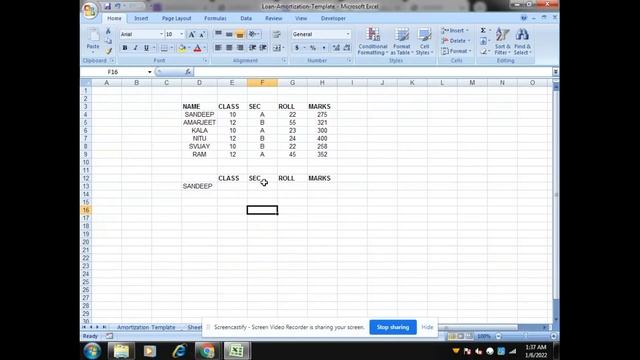
Task: Open the Sort & Filter menu
Action: click(x=502, y=42)
